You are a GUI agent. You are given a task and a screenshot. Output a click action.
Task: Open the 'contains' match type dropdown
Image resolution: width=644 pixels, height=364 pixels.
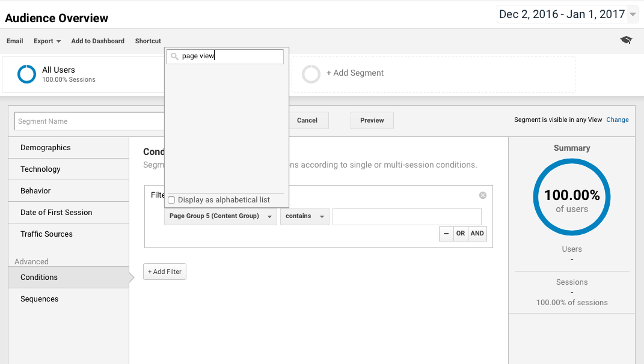304,216
